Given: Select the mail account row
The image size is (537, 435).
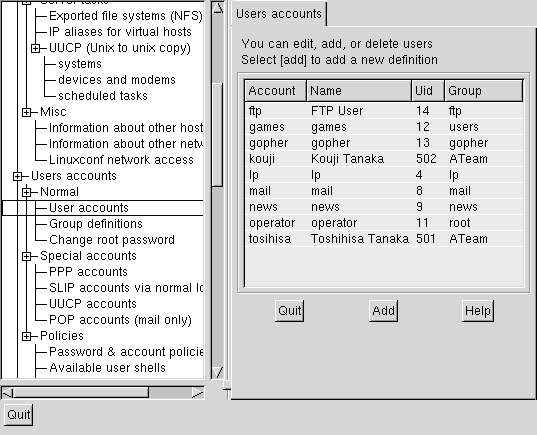Looking at the screenshot, I should click(x=384, y=191).
